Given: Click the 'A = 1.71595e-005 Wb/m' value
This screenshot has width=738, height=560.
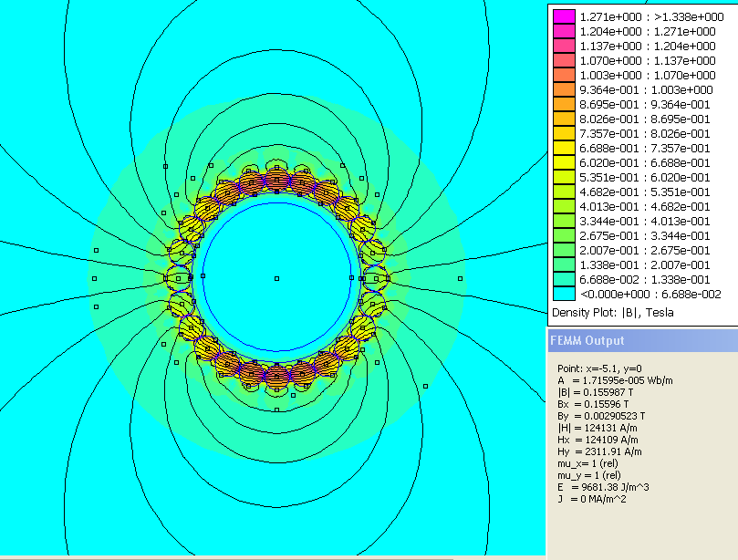Looking at the screenshot, I should click(x=615, y=380).
